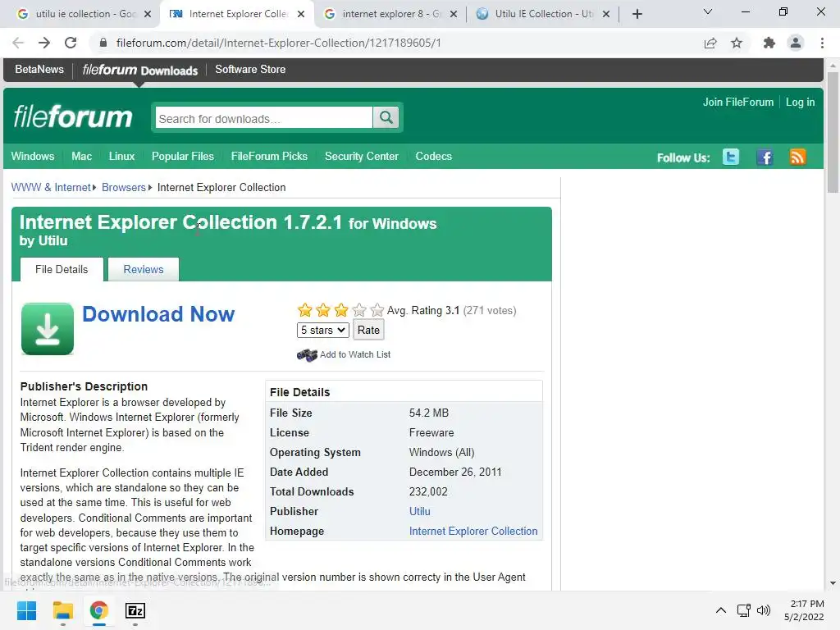This screenshot has height=630, width=840.
Task: Open 7-Zip from taskbar
Action: click(135, 610)
